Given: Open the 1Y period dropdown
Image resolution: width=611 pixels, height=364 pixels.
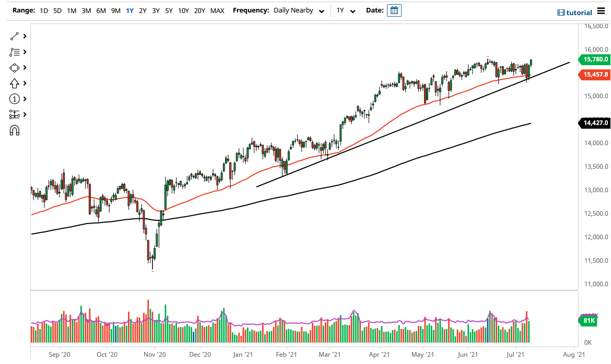Looking at the screenshot, I should pyautogui.click(x=346, y=10).
